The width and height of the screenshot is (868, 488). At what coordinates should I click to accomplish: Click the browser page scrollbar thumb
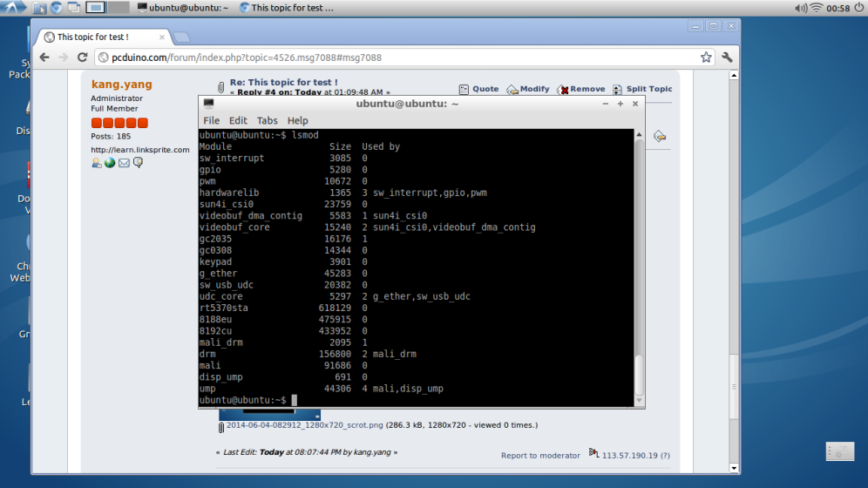[x=734, y=386]
